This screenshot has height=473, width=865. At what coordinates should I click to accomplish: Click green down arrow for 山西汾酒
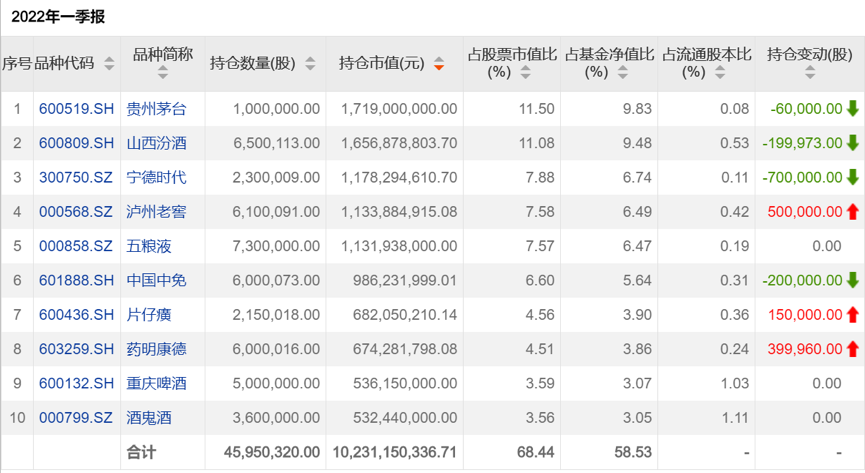(x=853, y=143)
